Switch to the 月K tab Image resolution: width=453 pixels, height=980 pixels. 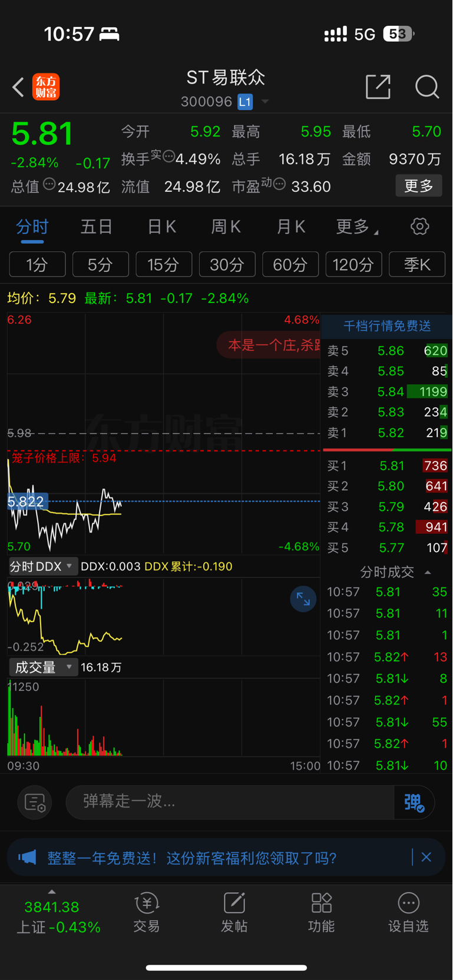(x=291, y=227)
